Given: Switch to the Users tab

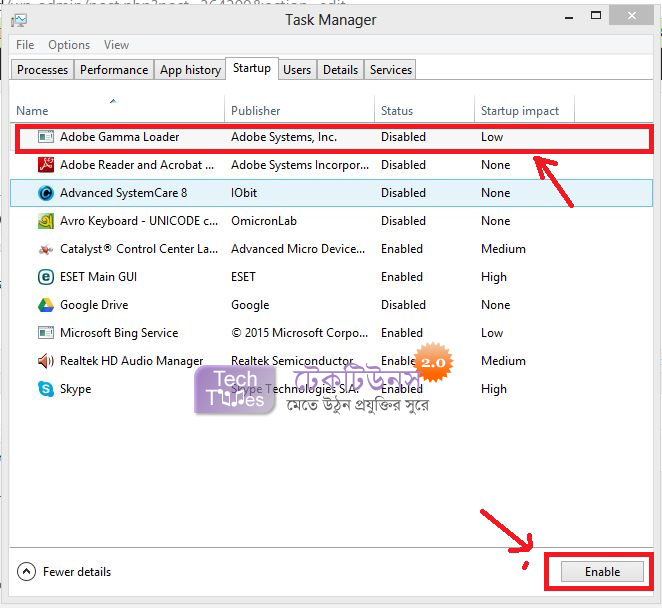Looking at the screenshot, I should 297,70.
